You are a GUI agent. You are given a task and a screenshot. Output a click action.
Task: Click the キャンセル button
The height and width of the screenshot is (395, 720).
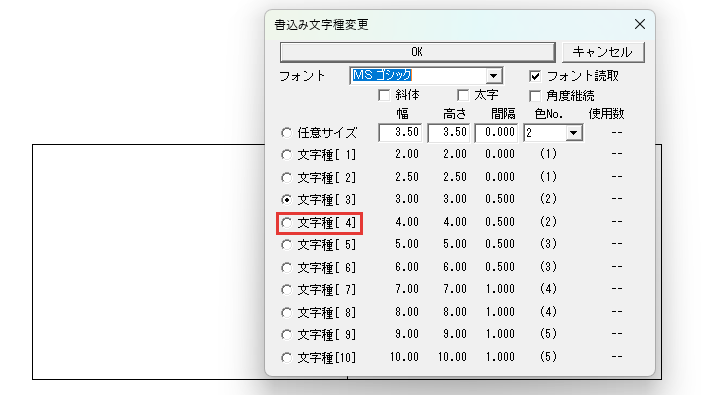pyautogui.click(x=603, y=52)
